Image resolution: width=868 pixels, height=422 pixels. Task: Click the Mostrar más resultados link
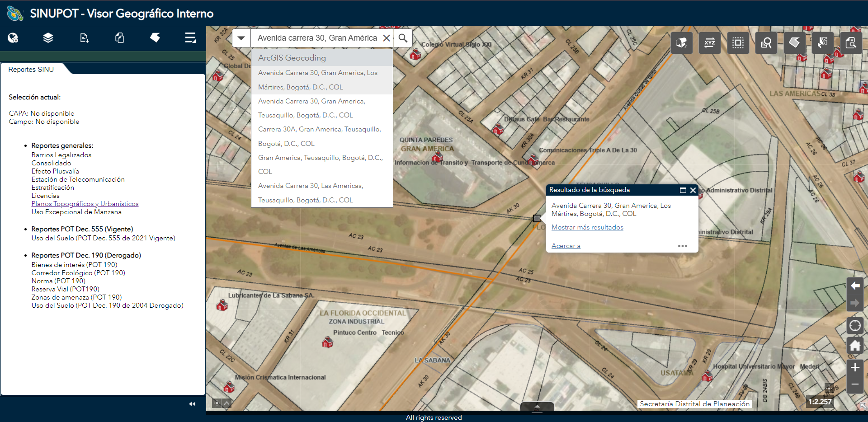tap(587, 227)
